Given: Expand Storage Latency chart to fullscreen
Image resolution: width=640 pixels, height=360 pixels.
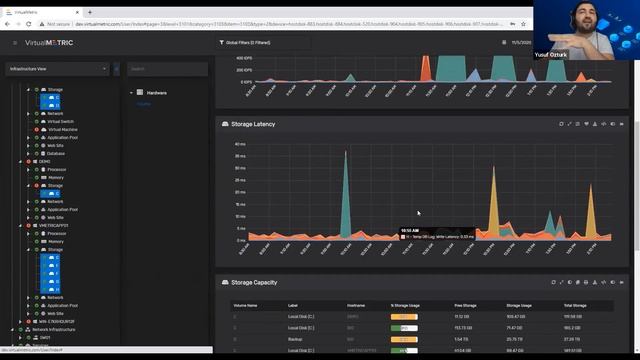Looking at the screenshot, I should 569,124.
